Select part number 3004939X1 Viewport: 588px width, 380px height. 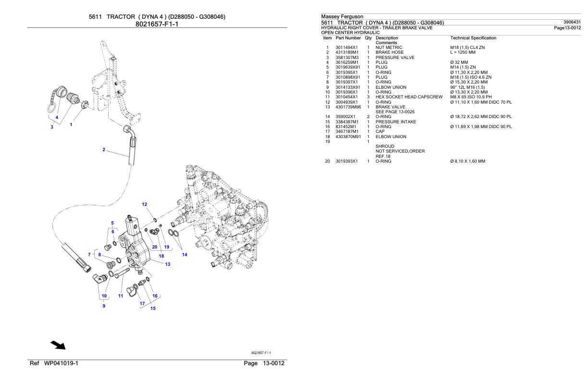coord(346,102)
